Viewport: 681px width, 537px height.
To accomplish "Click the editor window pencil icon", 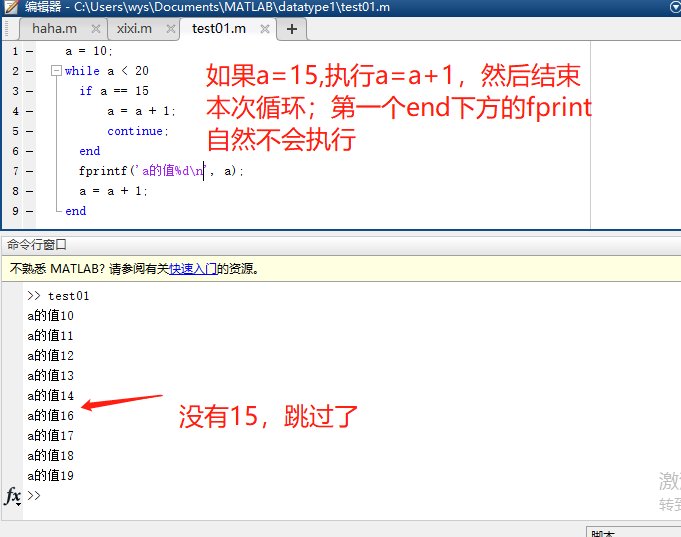I will click(11, 7).
